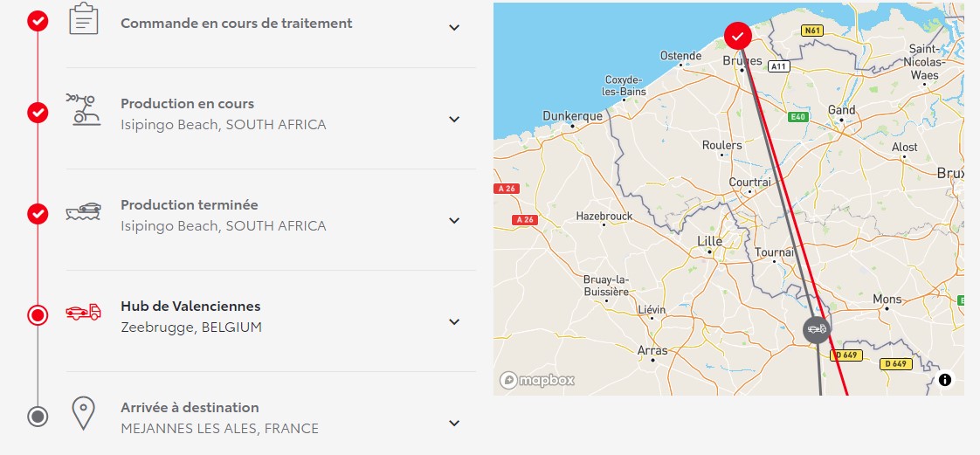Open the Hub de Valenciennes step title
This screenshot has height=455, width=980.
[190, 307]
